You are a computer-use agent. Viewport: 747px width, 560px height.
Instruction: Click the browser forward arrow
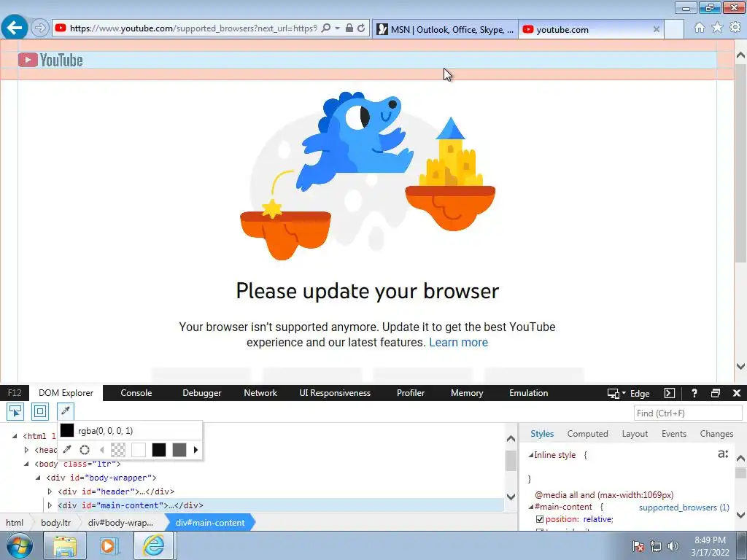40,28
